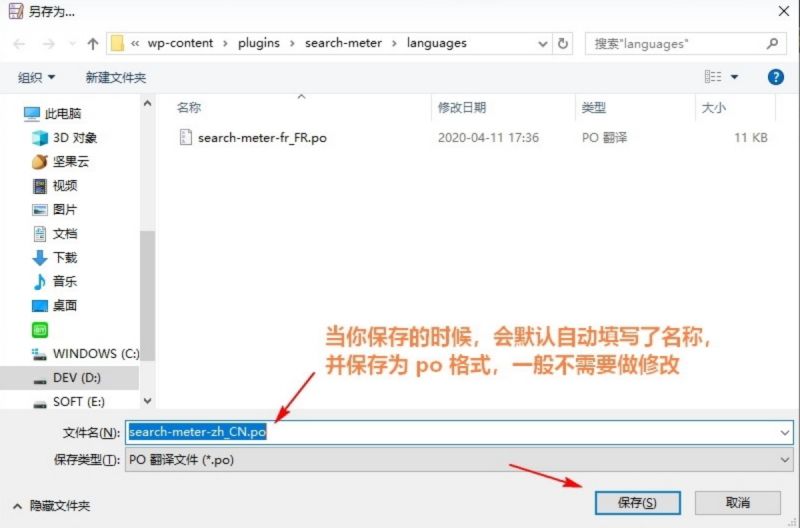Image resolution: width=800 pixels, height=528 pixels.
Task: Click the languages search box
Action: coord(675,44)
